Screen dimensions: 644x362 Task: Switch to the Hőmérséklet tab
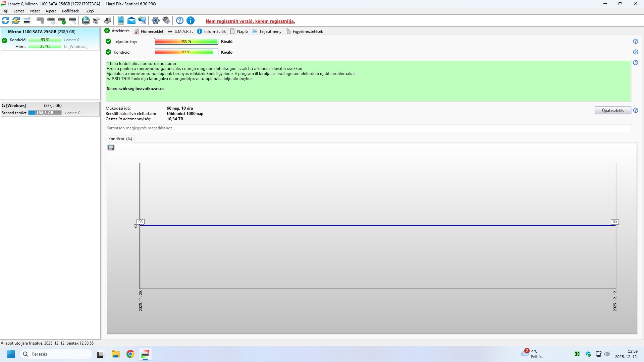point(149,32)
